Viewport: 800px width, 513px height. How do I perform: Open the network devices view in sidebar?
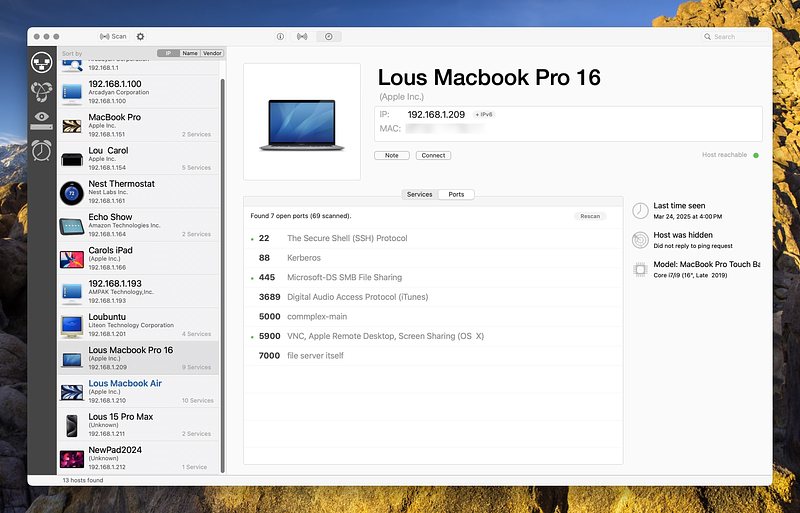(41, 63)
